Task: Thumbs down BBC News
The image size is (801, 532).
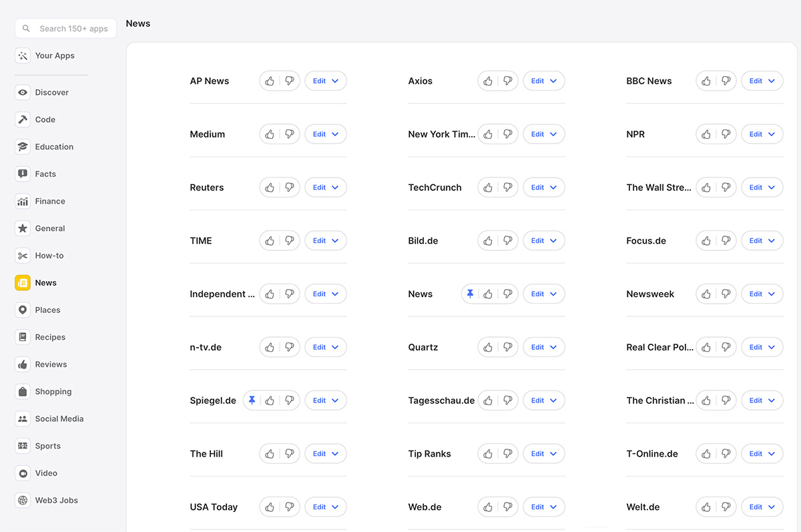Action: (726, 81)
